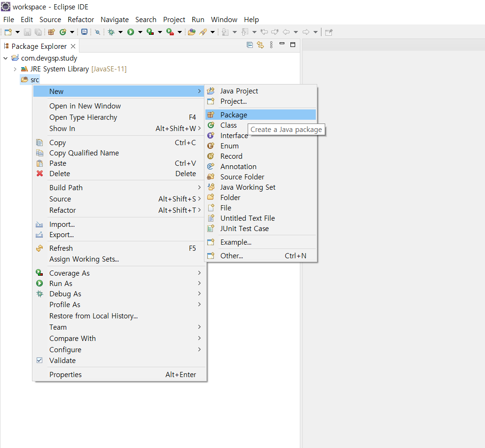Viewport: 485px width, 448px height.
Task: Expand the Run As submenu
Action: [119, 284]
